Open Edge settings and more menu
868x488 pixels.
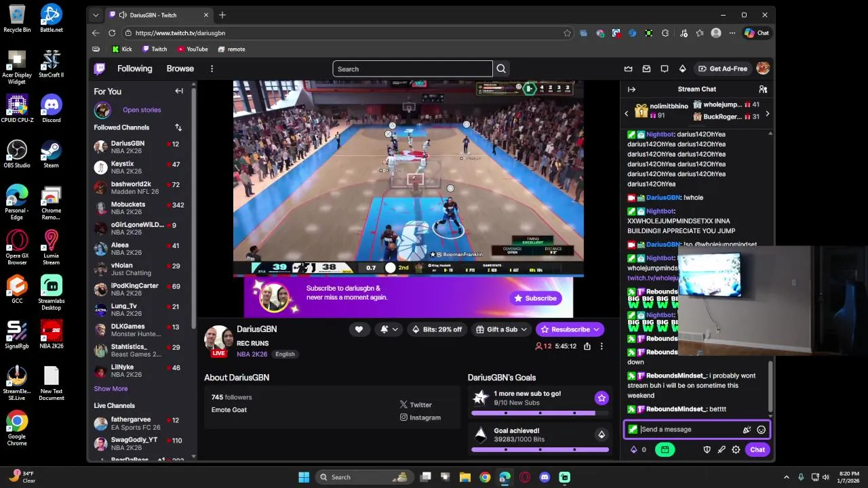coord(732,33)
